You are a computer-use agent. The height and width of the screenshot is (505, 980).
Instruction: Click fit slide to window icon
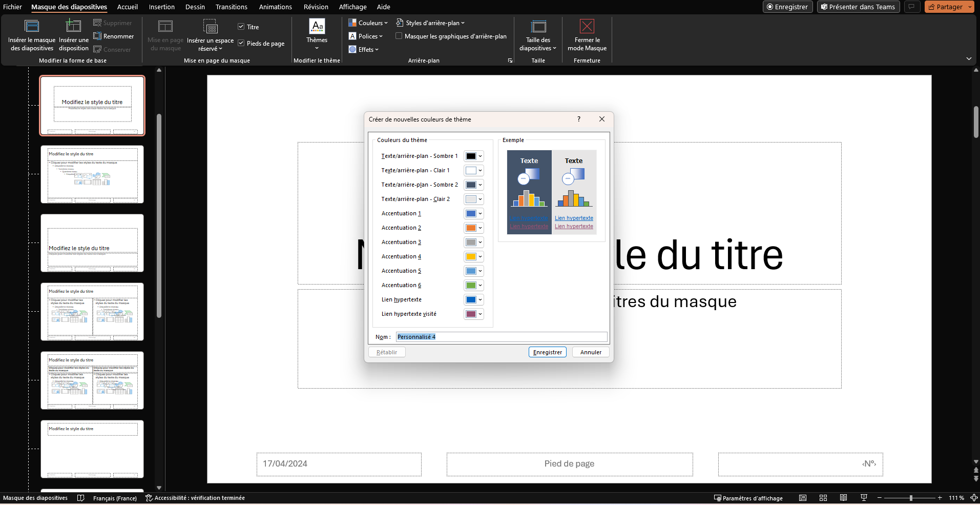(x=974, y=498)
